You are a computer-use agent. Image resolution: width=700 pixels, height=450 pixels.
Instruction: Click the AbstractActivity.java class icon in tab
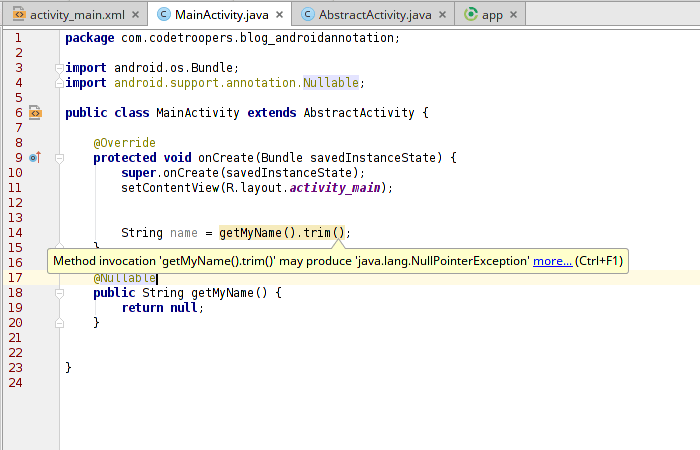tap(307, 15)
